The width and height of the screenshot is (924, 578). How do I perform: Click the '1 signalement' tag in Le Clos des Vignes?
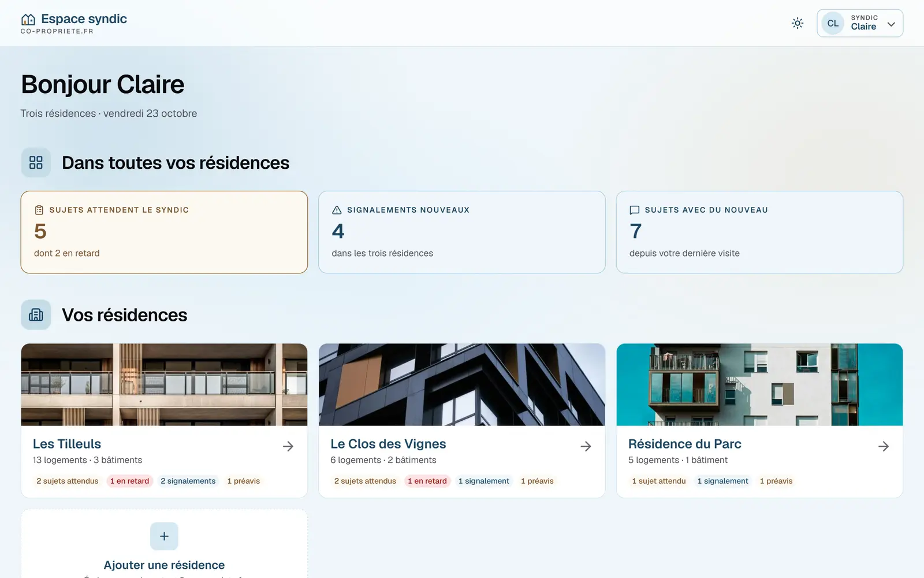tap(484, 481)
